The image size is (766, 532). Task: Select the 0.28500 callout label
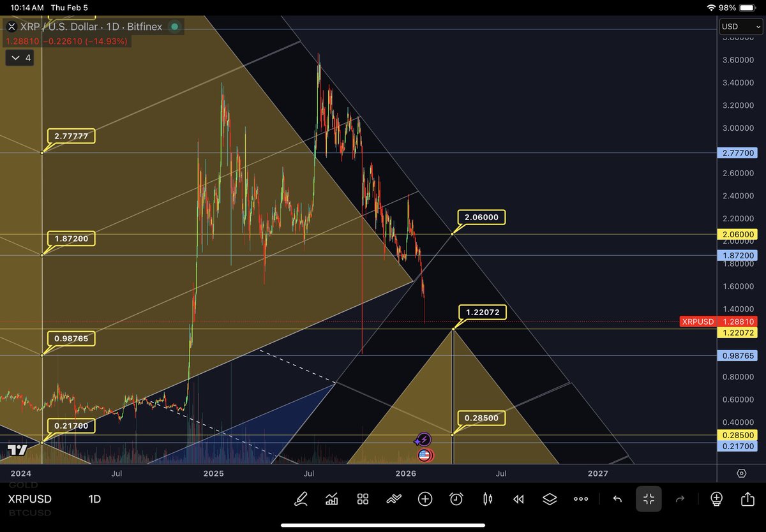coord(483,418)
